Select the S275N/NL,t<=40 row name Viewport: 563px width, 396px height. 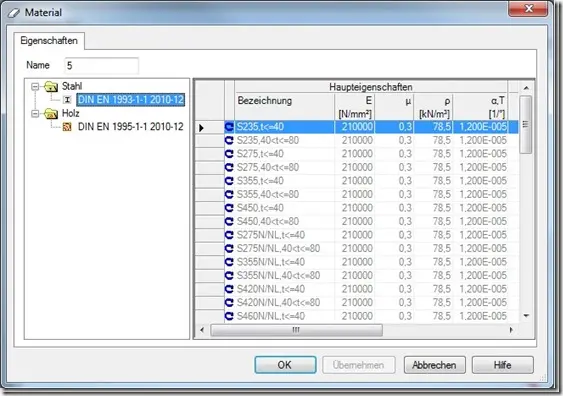coord(271,235)
